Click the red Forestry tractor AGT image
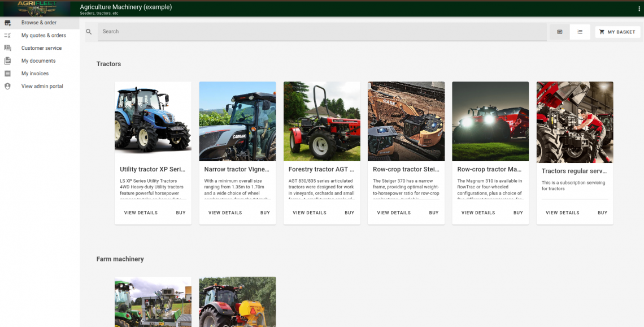Viewport: 644px width, 327px height. tap(322, 121)
